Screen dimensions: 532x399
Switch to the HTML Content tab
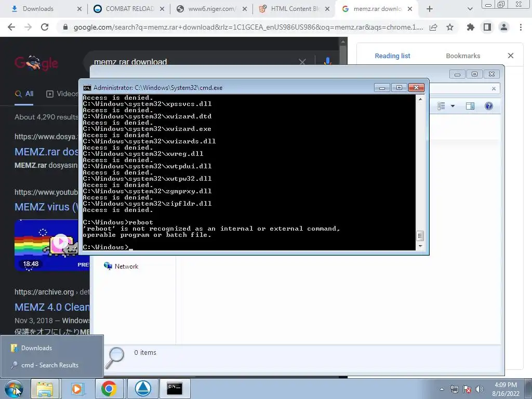tap(295, 9)
